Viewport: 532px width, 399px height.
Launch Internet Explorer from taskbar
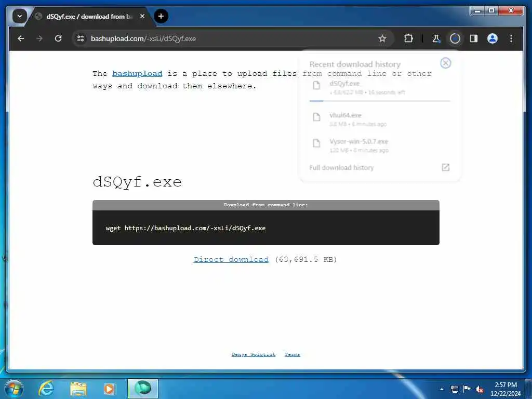(46, 389)
